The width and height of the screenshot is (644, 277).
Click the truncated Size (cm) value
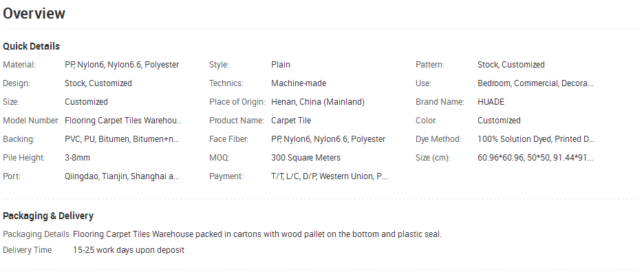[x=535, y=158]
